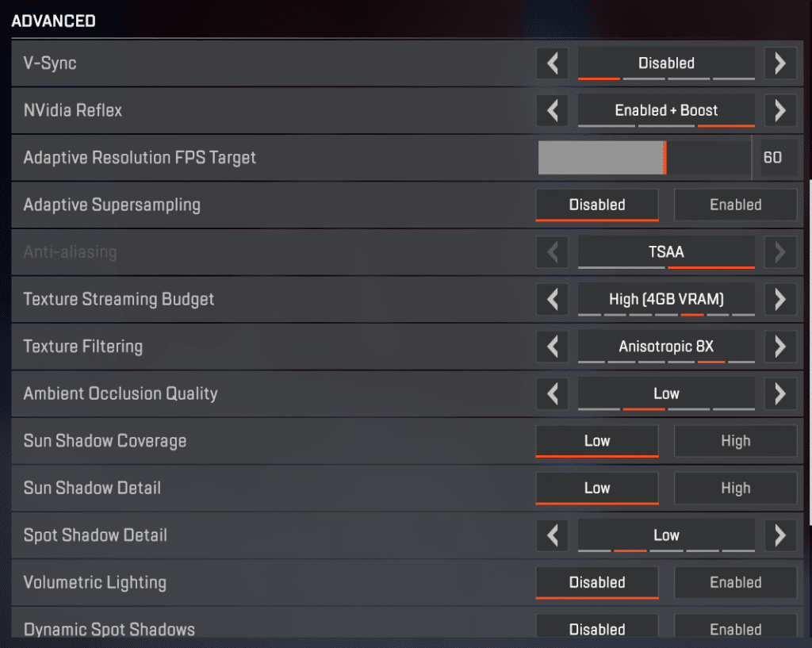Set Sun Shadow Detail to High
The height and width of the screenshot is (648, 812).
[735, 489]
